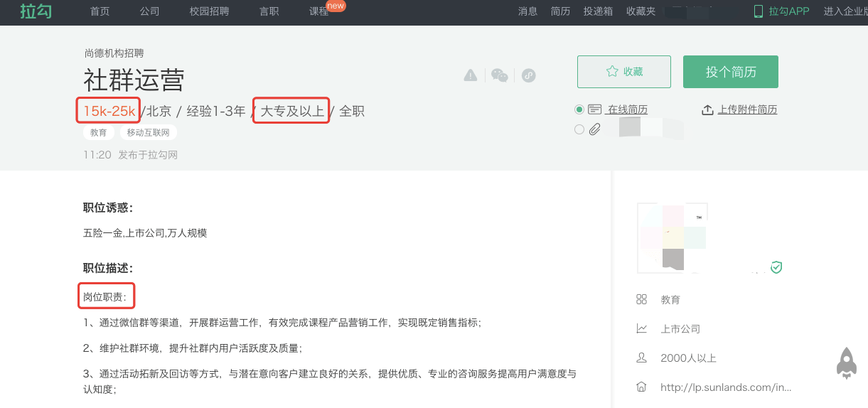Click duty 3 about 活动拓新及回访
Viewport: 868px width, 408px height.
click(x=330, y=381)
